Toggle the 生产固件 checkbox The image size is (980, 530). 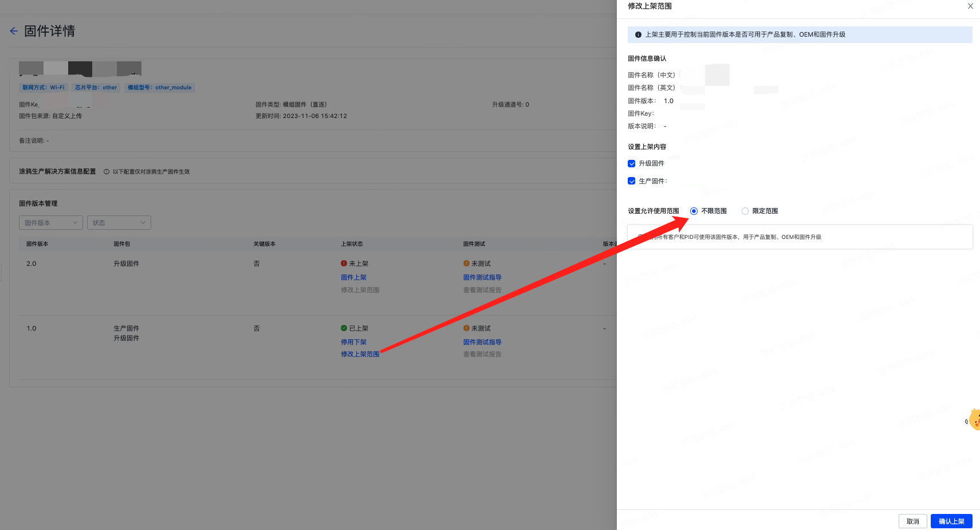(x=632, y=181)
